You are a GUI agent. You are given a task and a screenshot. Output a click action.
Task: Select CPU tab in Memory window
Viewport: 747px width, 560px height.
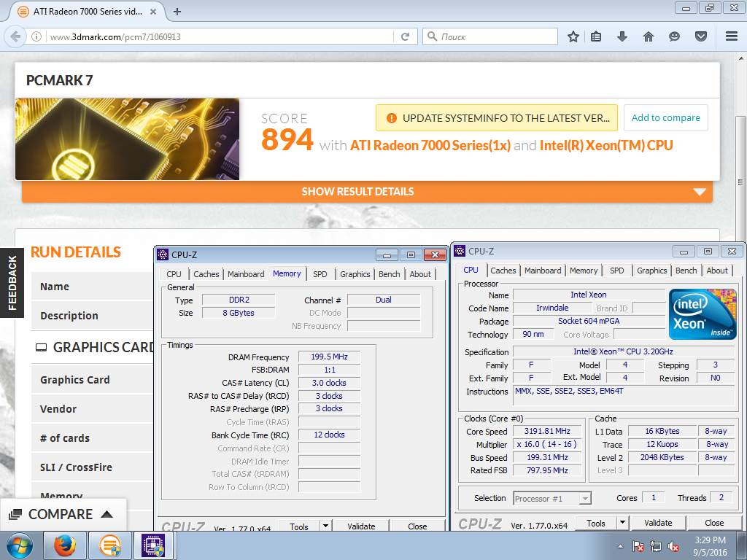pyautogui.click(x=174, y=274)
